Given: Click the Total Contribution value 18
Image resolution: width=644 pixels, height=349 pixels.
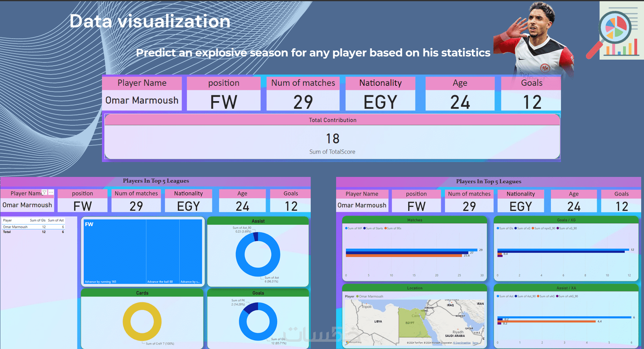Looking at the screenshot, I should [332, 139].
